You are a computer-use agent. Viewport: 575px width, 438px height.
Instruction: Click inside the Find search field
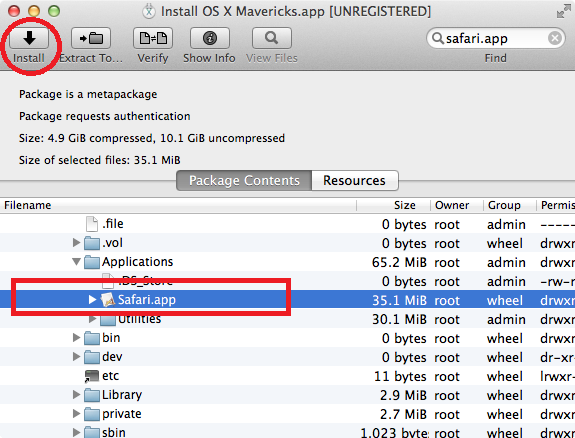click(x=495, y=38)
